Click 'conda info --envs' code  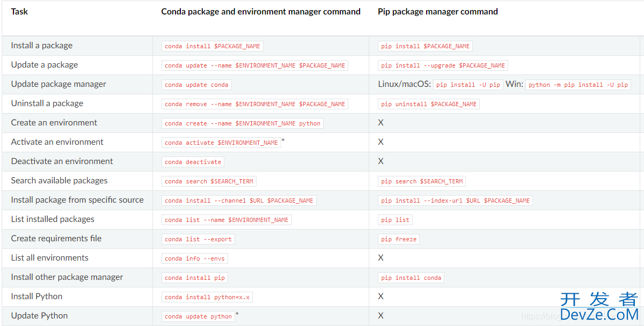(x=195, y=258)
